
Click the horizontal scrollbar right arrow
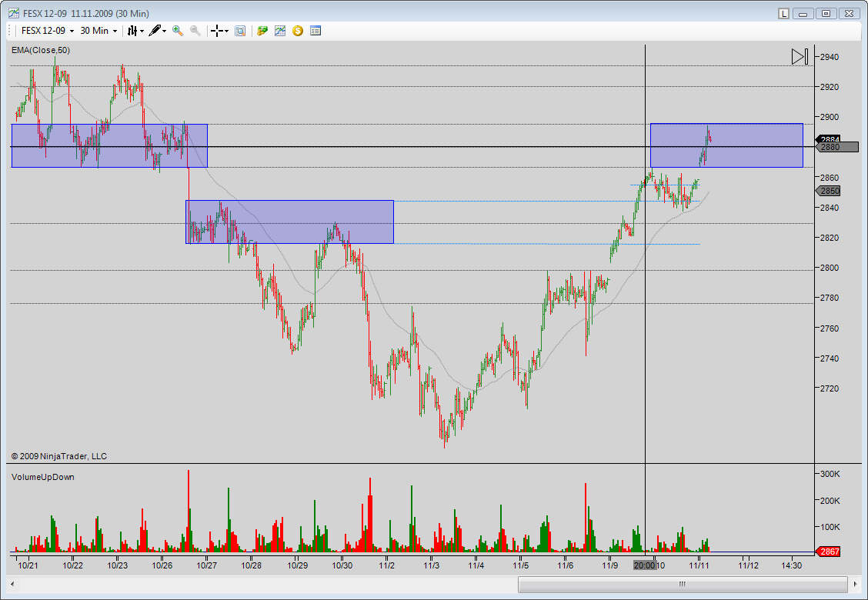click(854, 584)
